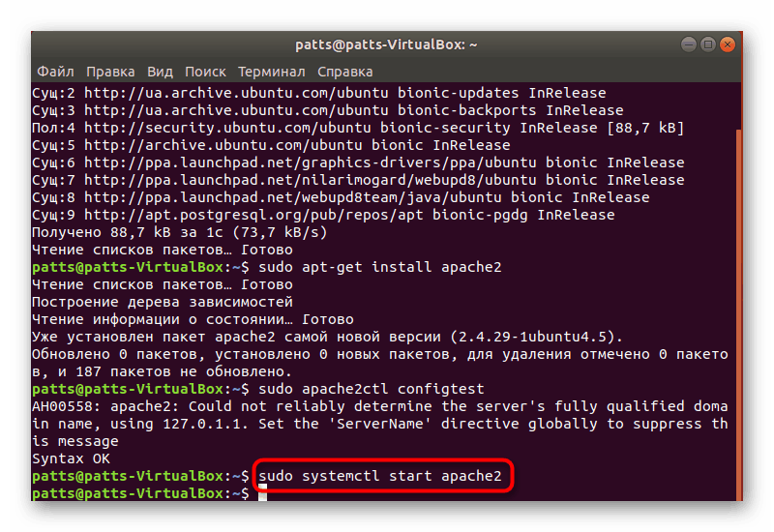Maximize the terminal window
Viewport: 774px width, 532px height.
[x=708, y=44]
